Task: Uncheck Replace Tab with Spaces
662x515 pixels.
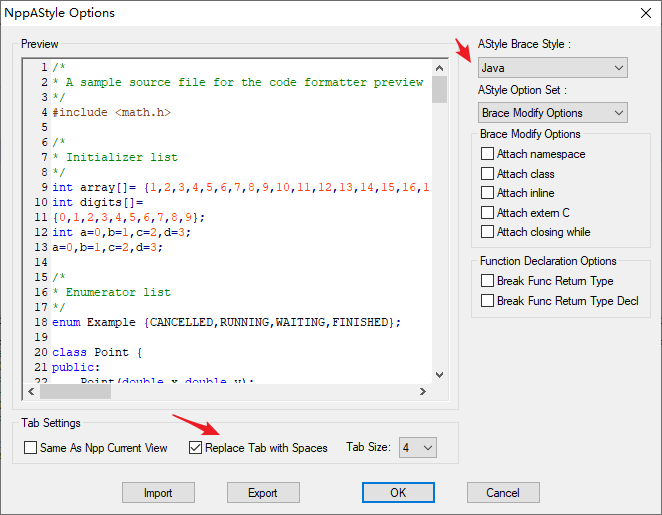Action: [195, 447]
